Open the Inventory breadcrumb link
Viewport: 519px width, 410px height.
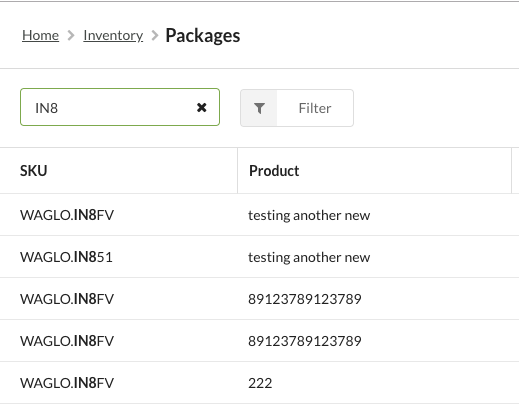113,35
